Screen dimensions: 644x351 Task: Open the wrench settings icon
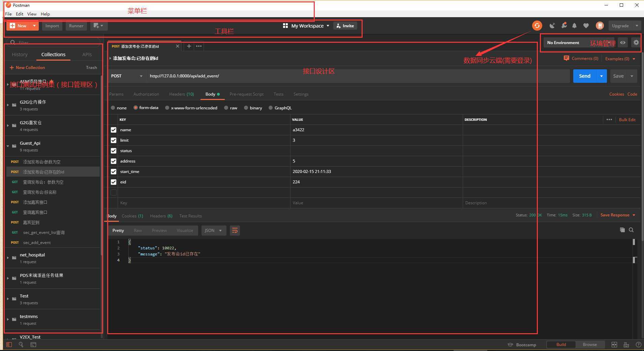pyautogui.click(x=564, y=26)
